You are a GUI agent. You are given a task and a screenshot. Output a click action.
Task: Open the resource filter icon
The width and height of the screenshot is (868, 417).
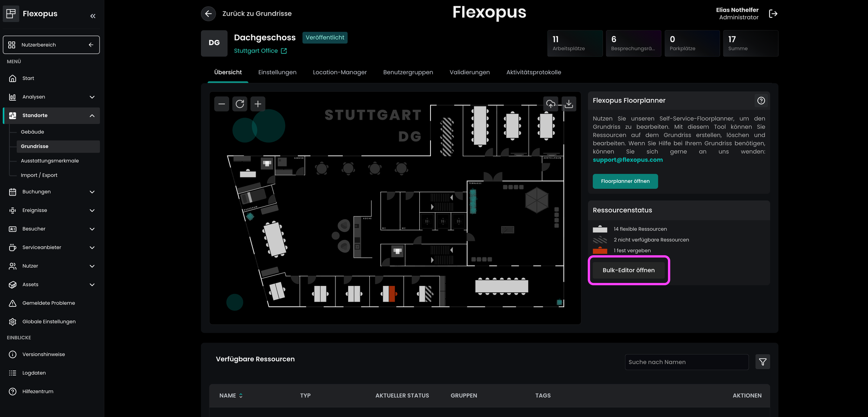[x=763, y=362]
